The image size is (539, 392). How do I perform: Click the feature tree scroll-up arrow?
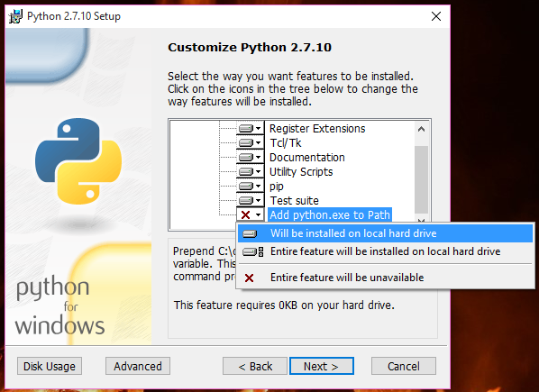(421, 129)
